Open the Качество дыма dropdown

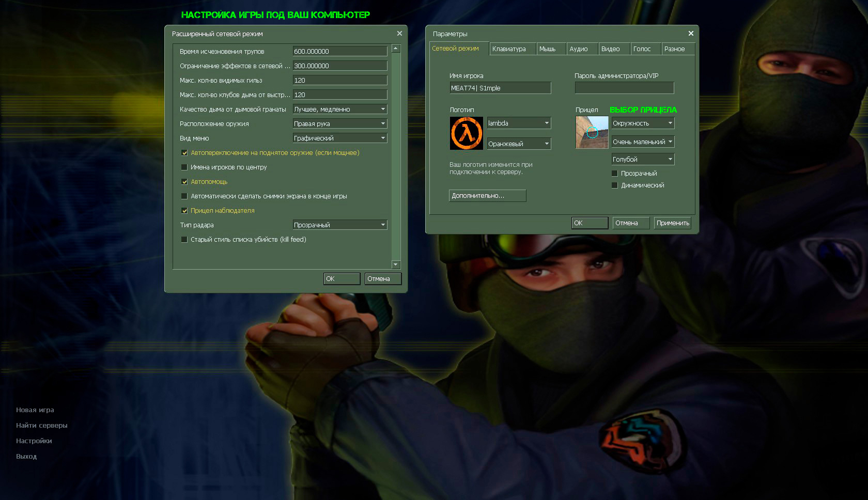coord(340,110)
